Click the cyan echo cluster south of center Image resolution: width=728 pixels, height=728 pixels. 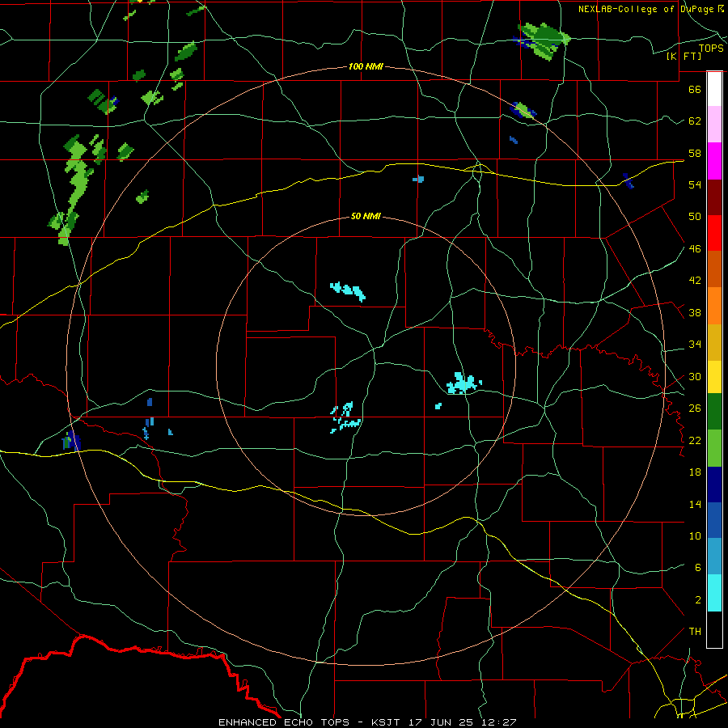tap(345, 417)
